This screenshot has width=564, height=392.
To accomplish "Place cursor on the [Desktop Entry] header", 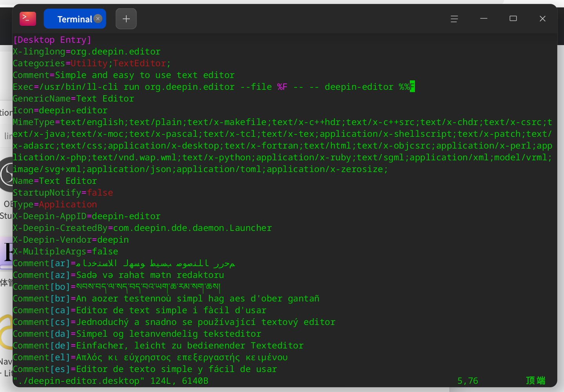I will (x=52, y=40).
